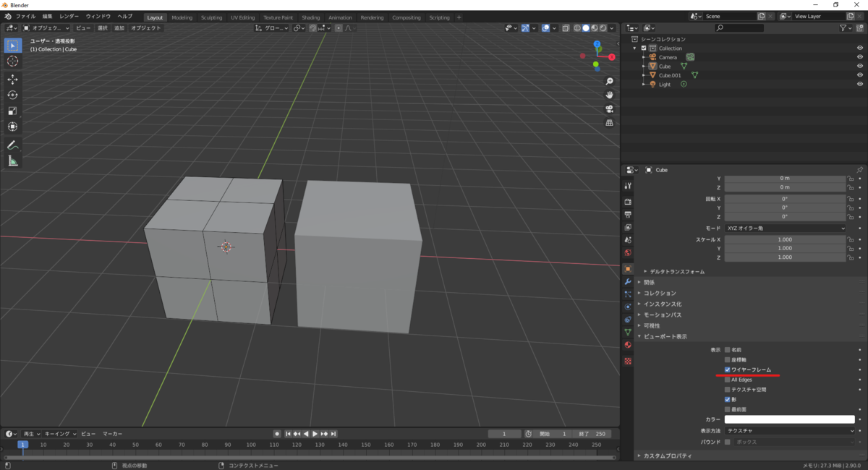Click the スケール X value field
Viewport: 868px width, 470px height.
pos(785,239)
